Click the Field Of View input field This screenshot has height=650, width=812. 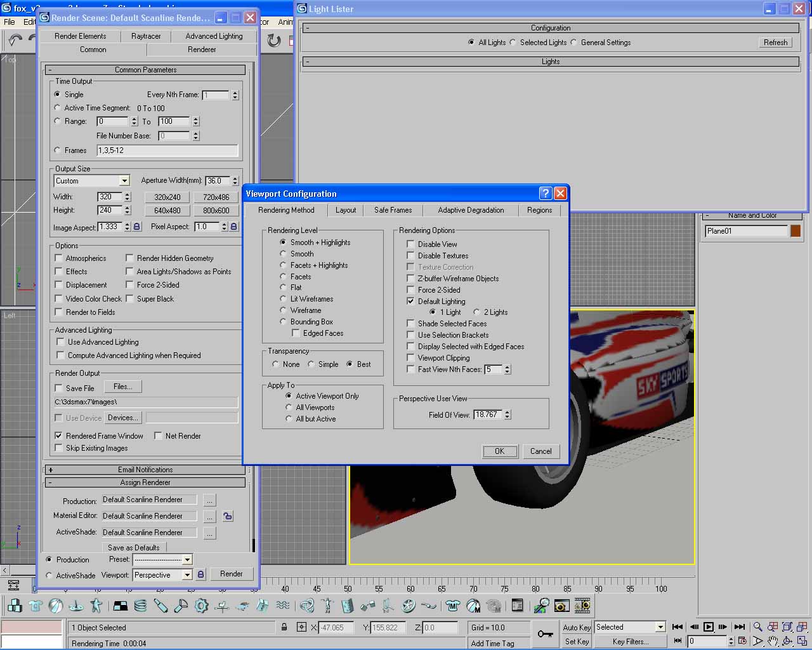pos(487,415)
